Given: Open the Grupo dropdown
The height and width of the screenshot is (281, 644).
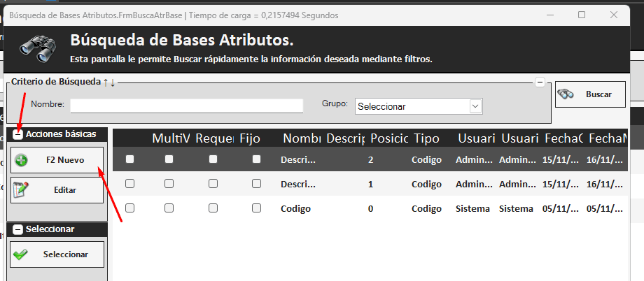Looking at the screenshot, I should coord(476,106).
